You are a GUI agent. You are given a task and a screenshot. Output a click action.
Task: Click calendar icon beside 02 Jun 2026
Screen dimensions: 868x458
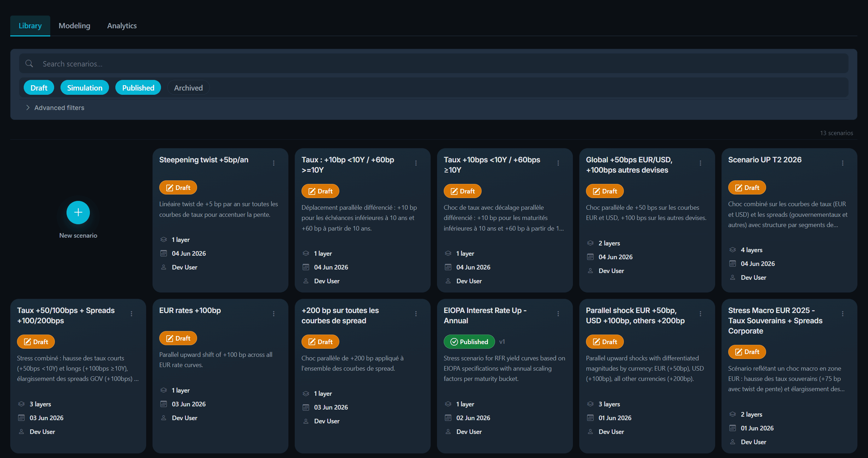448,418
